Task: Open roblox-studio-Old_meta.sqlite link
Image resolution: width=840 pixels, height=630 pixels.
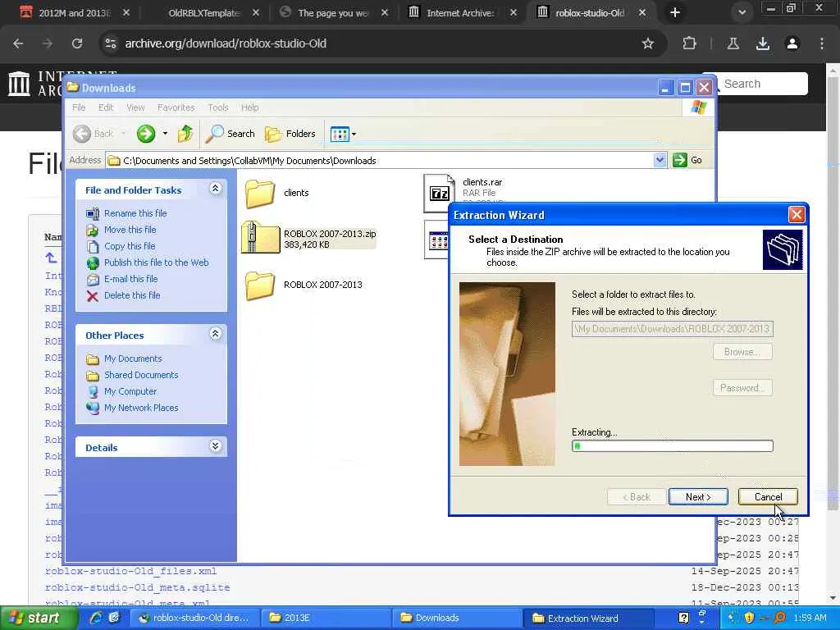Action: tap(137, 587)
